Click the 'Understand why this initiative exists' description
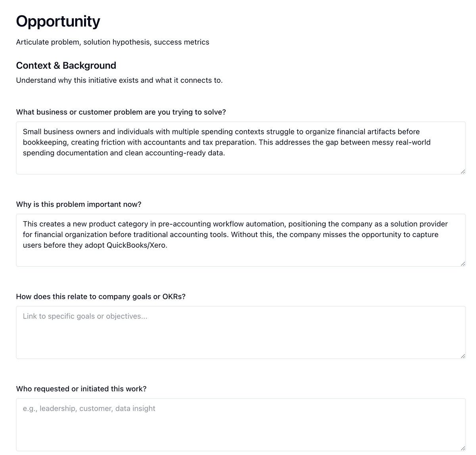The image size is (476, 455). tap(119, 80)
